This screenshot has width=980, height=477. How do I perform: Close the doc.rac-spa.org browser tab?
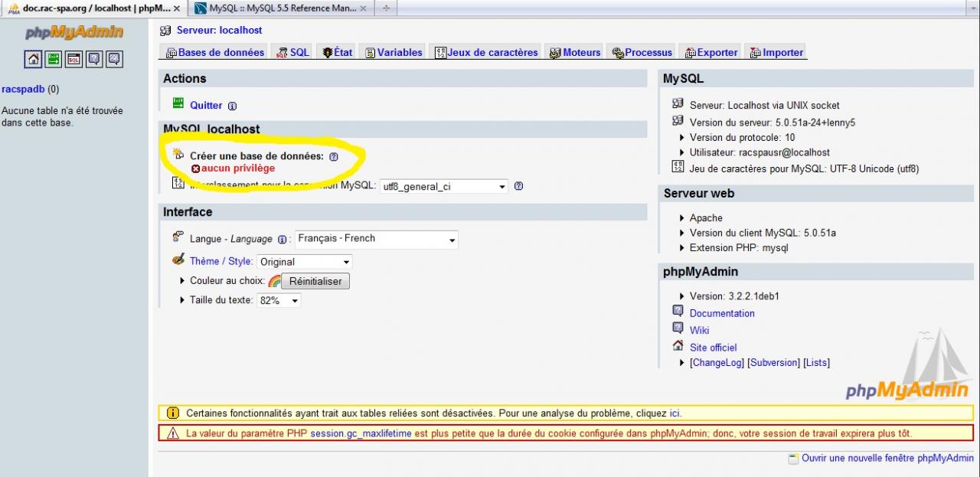point(177,8)
